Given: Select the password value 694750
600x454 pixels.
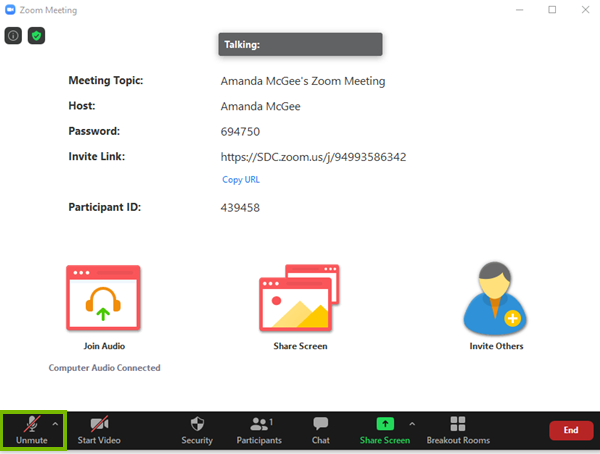Looking at the screenshot, I should pyautogui.click(x=240, y=132).
